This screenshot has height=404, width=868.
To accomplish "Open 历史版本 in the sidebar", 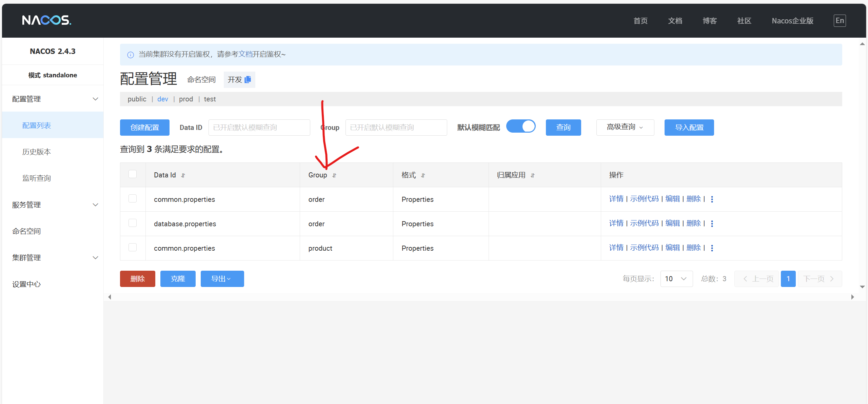I will click(x=53, y=152).
